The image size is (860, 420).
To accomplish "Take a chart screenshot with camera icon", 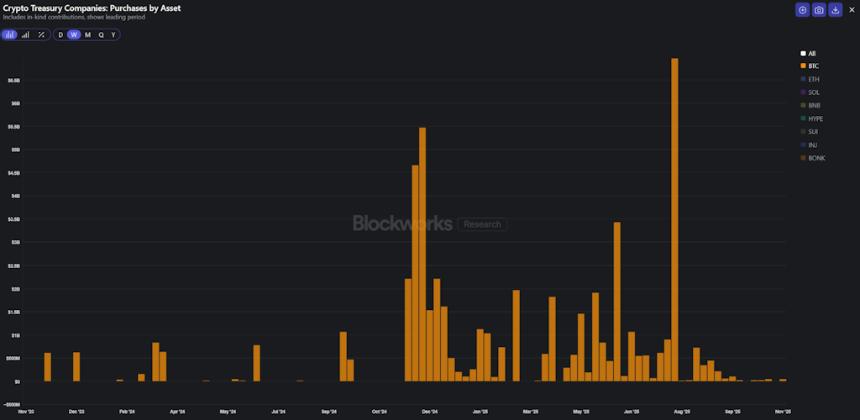I will 819,10.
